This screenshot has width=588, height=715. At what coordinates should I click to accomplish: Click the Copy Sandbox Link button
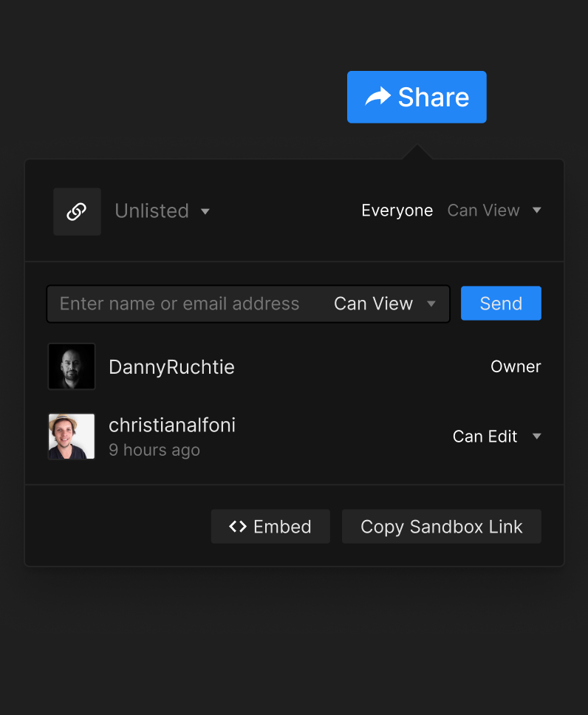coord(441,527)
